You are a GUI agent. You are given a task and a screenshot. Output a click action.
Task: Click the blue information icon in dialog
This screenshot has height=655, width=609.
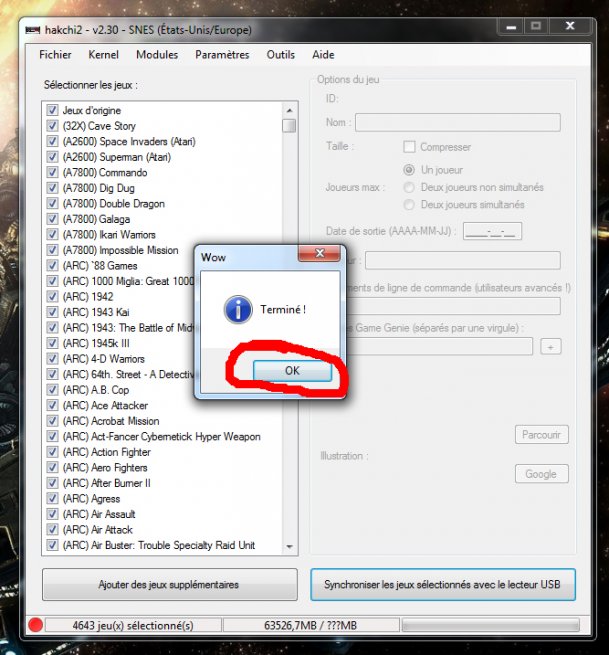click(237, 310)
